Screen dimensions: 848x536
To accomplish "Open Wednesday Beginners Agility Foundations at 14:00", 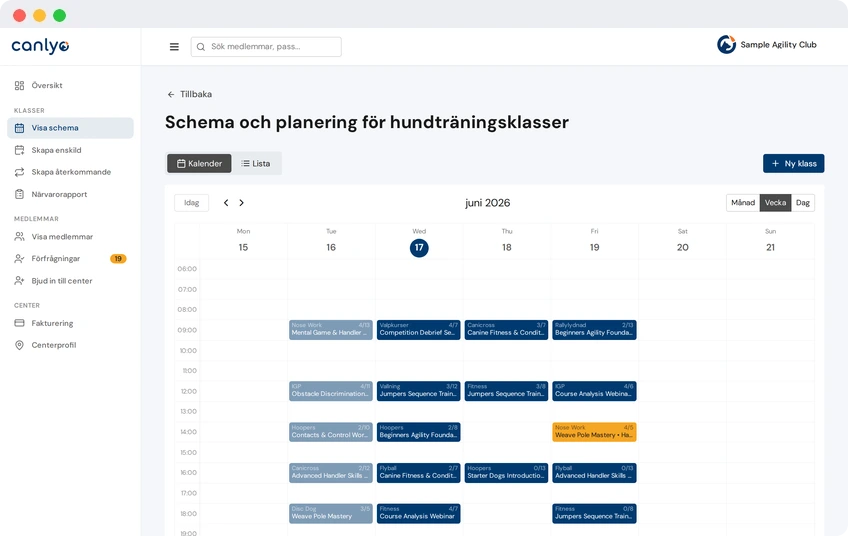I will [419, 432].
